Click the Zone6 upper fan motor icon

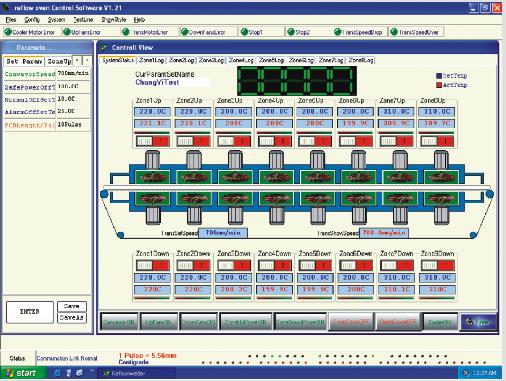pos(358,159)
